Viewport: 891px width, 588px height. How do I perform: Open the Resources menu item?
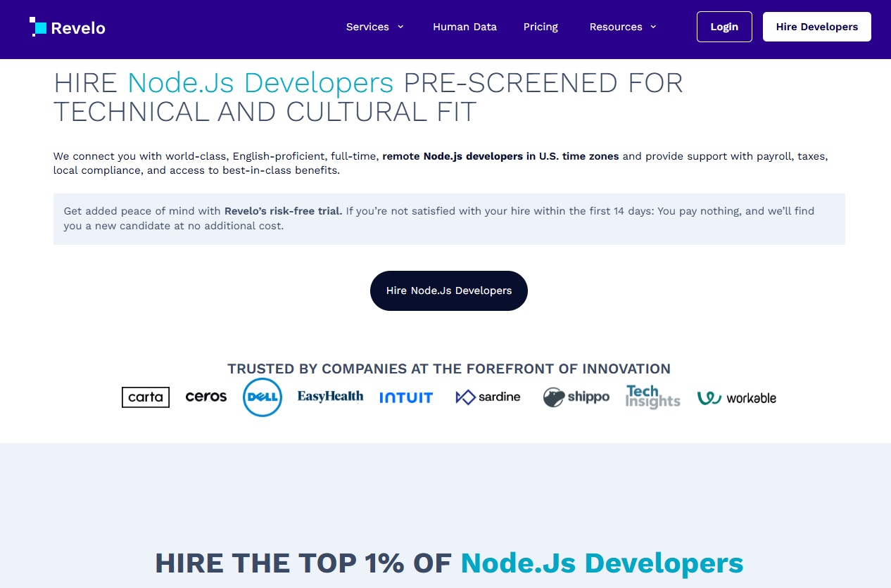coord(616,27)
